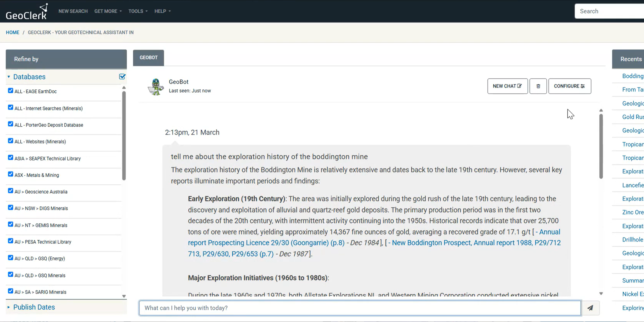Click the paper plane send icon
This screenshot has height=322, width=644.
click(590, 308)
